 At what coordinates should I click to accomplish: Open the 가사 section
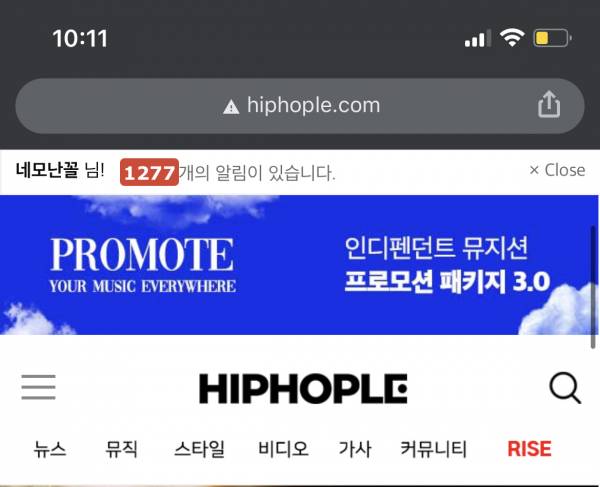(x=355, y=449)
